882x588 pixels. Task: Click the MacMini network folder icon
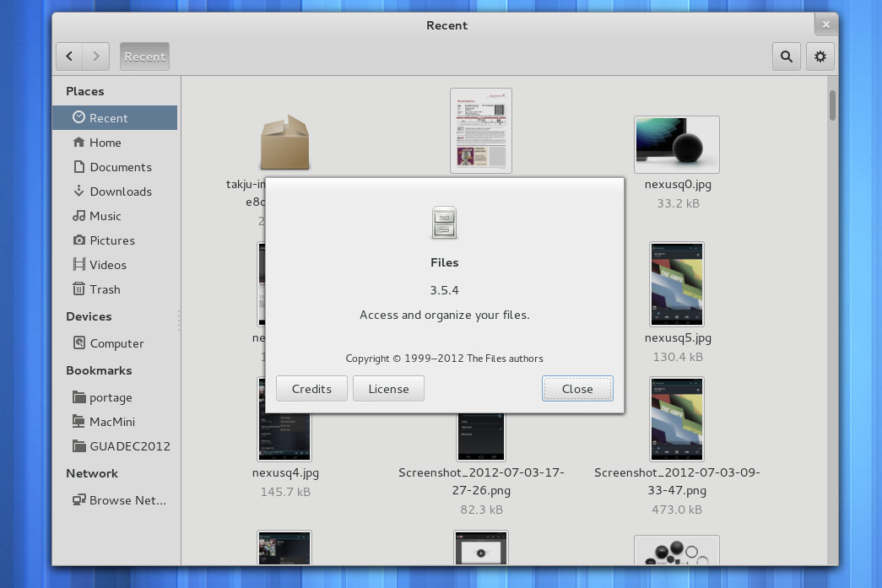(78, 421)
